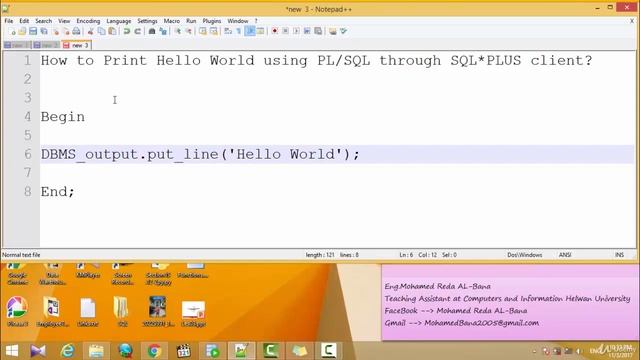Click the Replace toolbar icon
Image resolution: width=640 pixels, height=360 pixels.
point(163,31)
